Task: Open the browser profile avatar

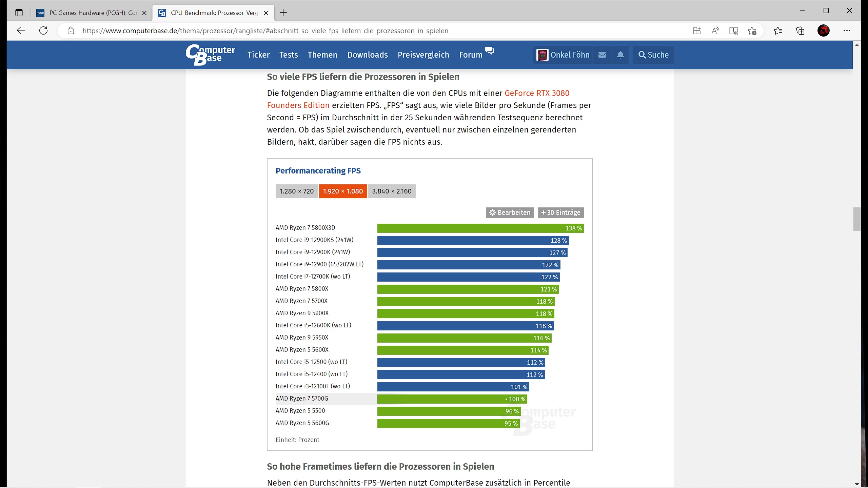Action: pyautogui.click(x=823, y=31)
